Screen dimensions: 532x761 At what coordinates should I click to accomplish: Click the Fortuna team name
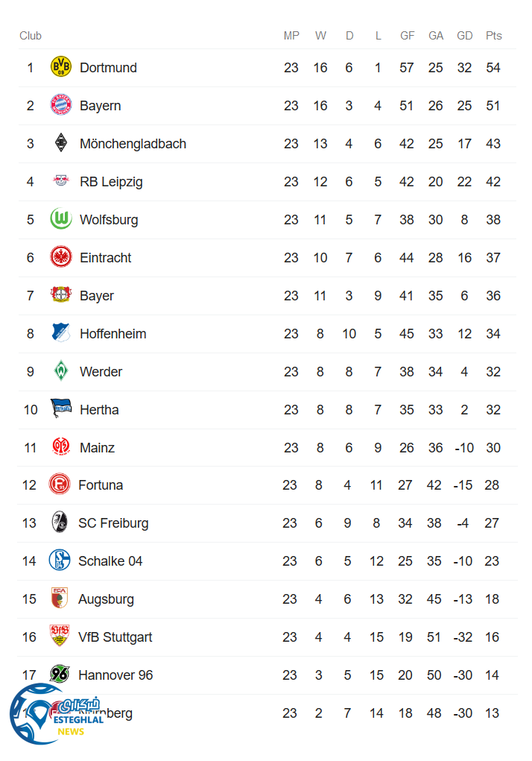point(101,485)
